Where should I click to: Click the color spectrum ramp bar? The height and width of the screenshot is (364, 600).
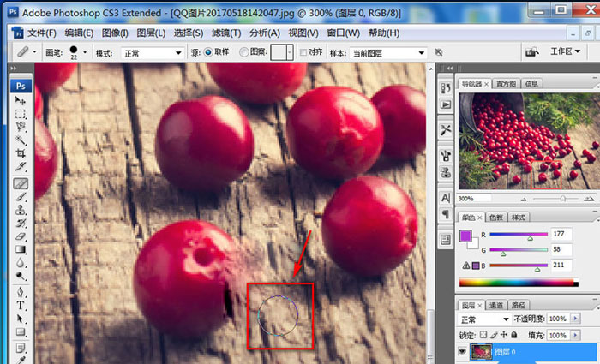click(x=519, y=283)
